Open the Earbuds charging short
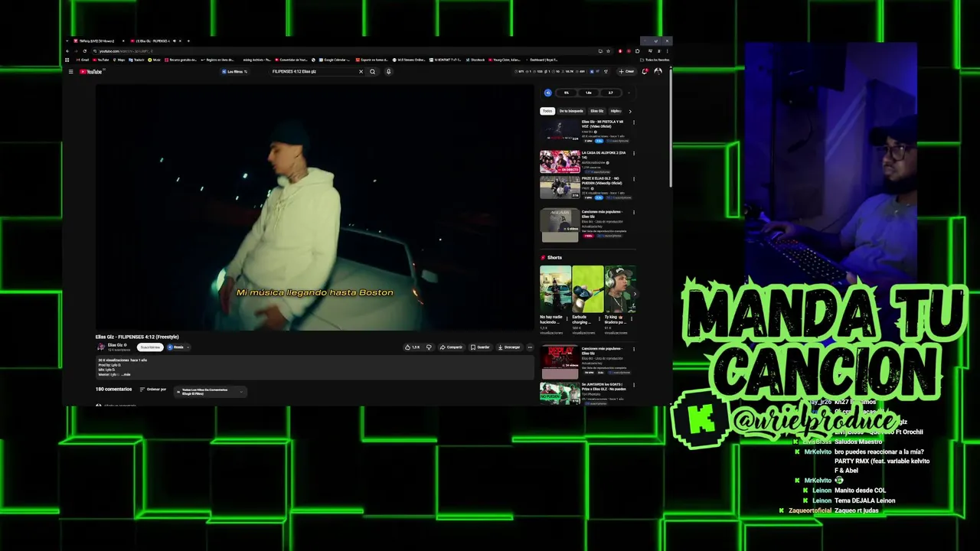The height and width of the screenshot is (551, 980). coord(587,289)
